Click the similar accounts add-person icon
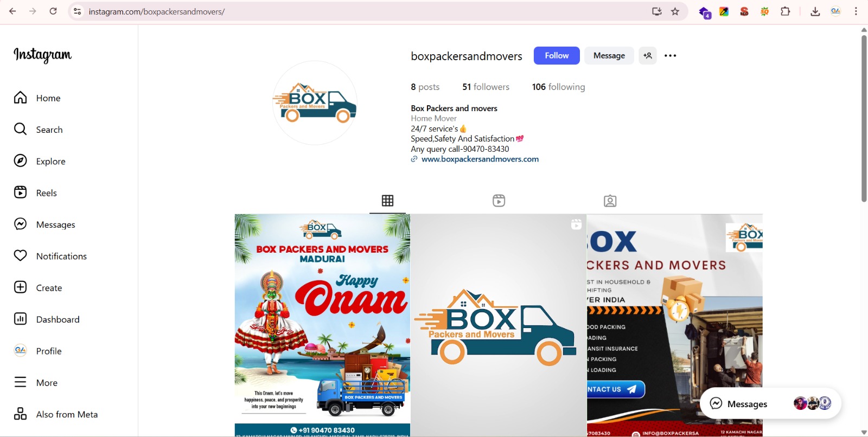Viewport: 868px width, 437px height. (647, 56)
